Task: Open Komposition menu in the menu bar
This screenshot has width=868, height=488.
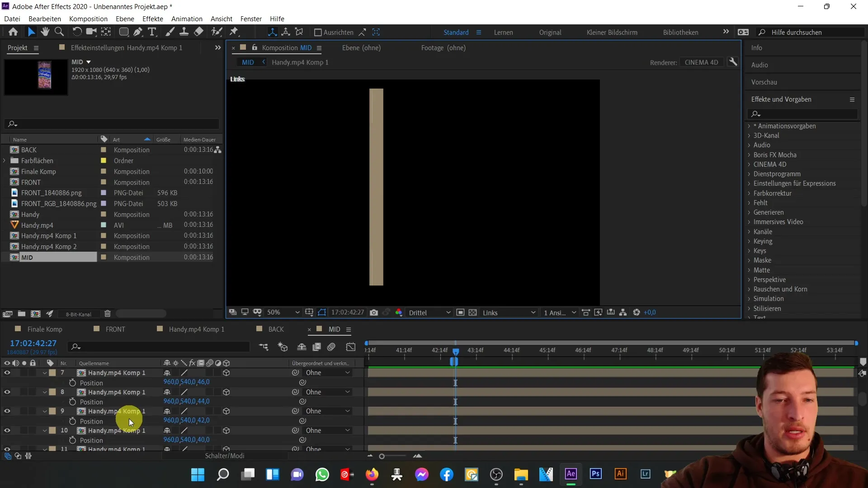Action: coord(88,19)
